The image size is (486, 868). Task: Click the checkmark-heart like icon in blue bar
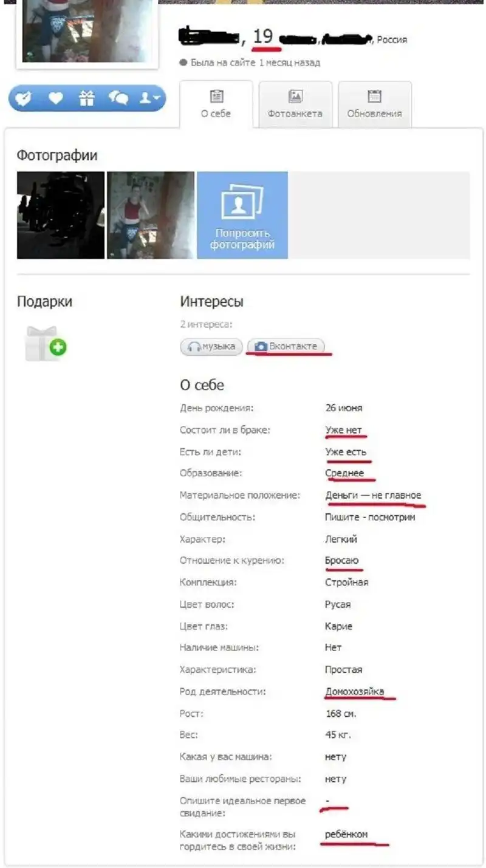click(x=24, y=98)
